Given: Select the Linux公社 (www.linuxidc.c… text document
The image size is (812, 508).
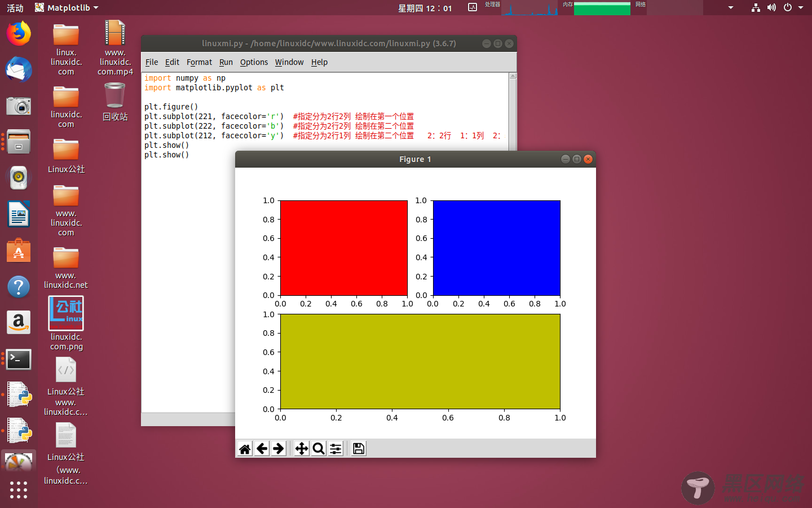Looking at the screenshot, I should pos(66,454).
